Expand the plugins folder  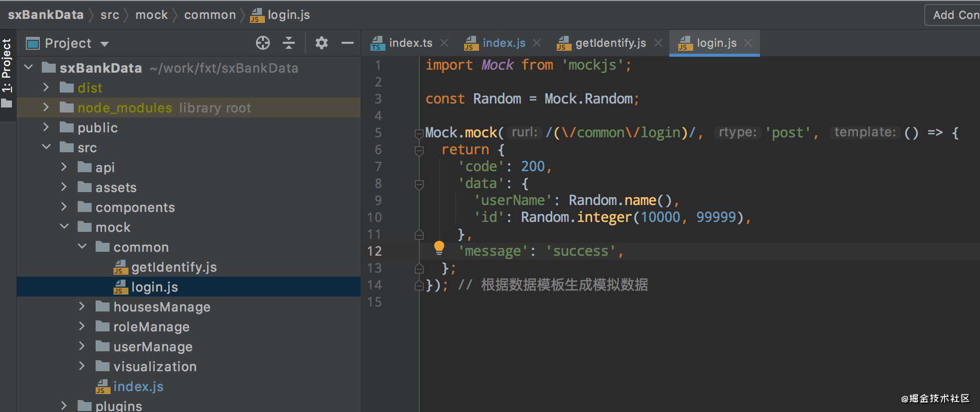(64, 406)
